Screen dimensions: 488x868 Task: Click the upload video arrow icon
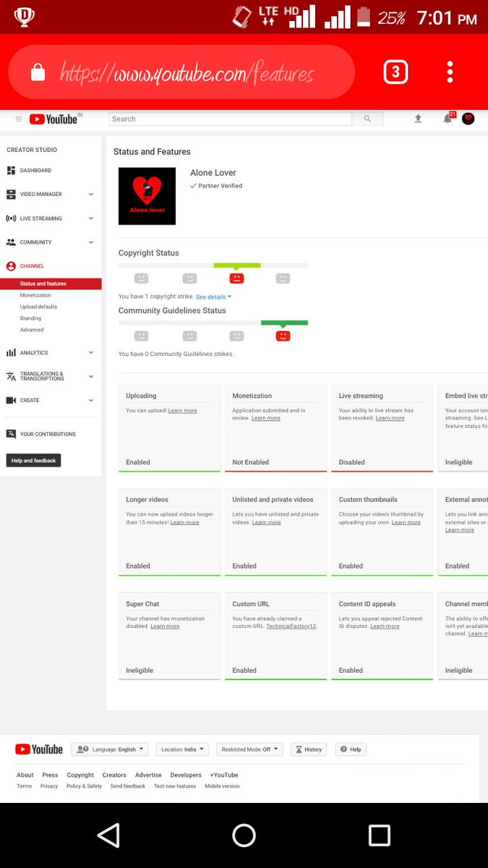tap(418, 119)
